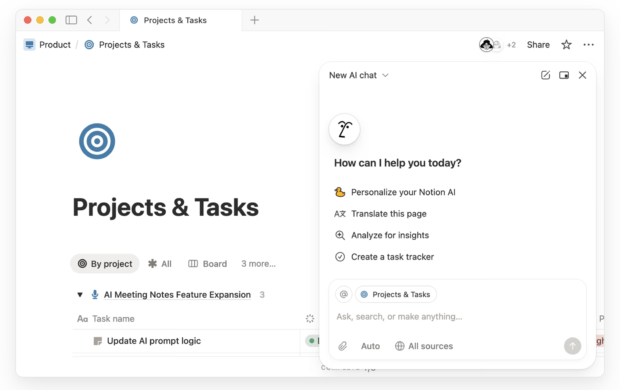Image resolution: width=620 pixels, height=390 pixels.
Task: Toggle the sidebar panel icon
Action: 71,20
